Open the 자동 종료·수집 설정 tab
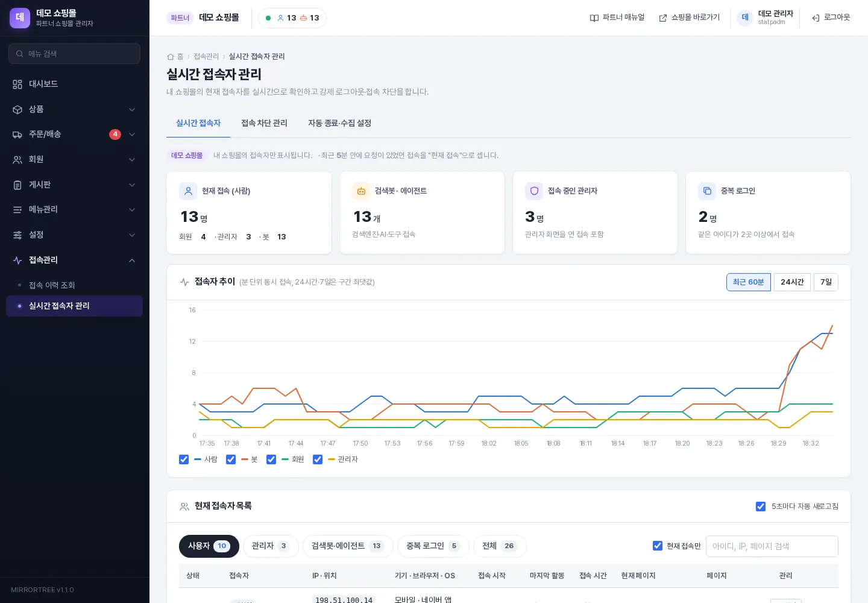The image size is (868, 603). [x=339, y=123]
